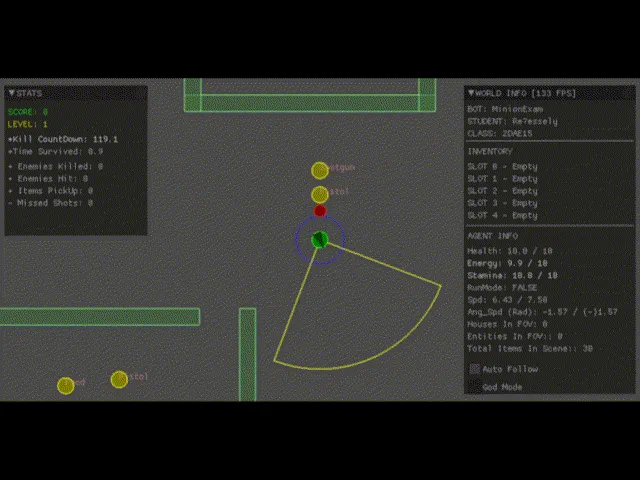The width and height of the screenshot is (640, 480).
Task: Click the Enemies Hit stat row
Action: tap(48, 178)
